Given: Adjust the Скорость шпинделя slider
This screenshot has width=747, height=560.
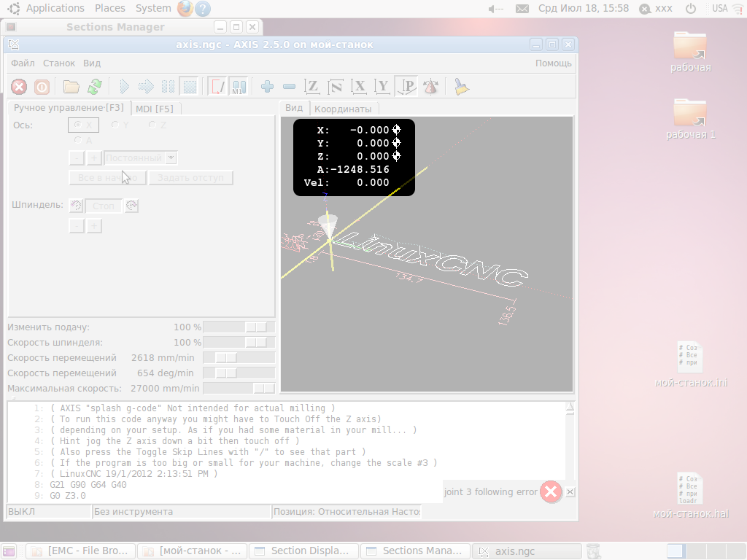Looking at the screenshot, I should point(239,343).
